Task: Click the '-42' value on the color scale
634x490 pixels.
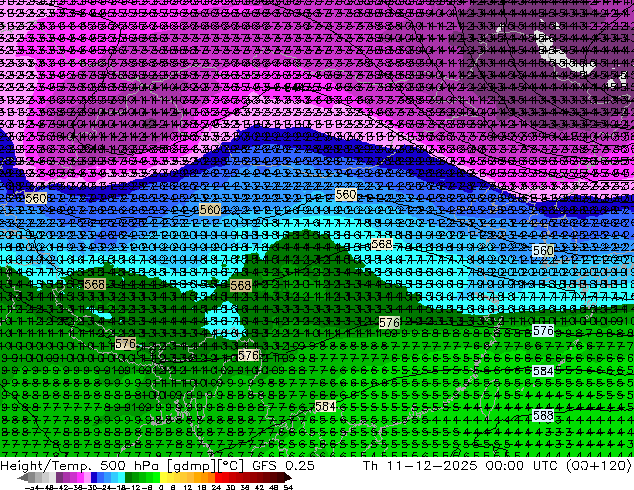Action: coord(63,487)
